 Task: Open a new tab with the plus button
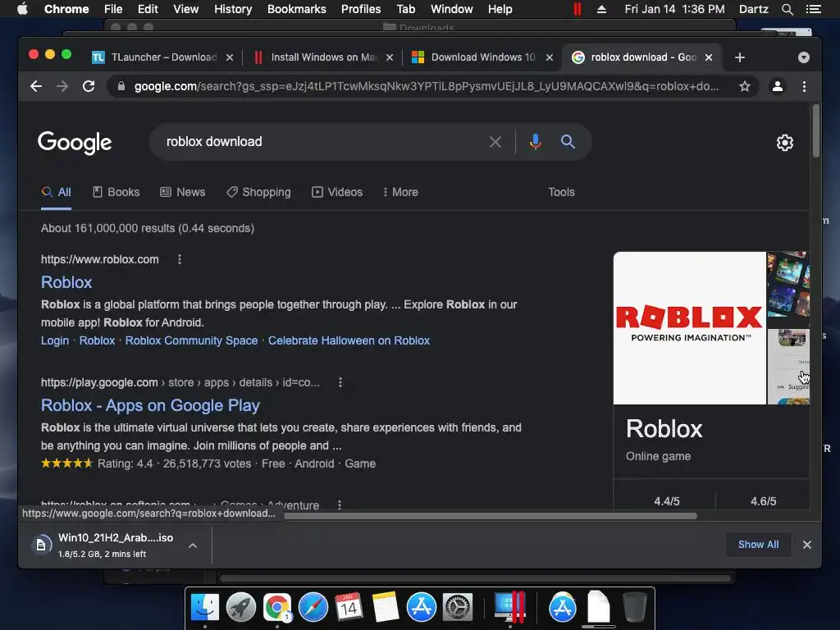pyautogui.click(x=740, y=57)
